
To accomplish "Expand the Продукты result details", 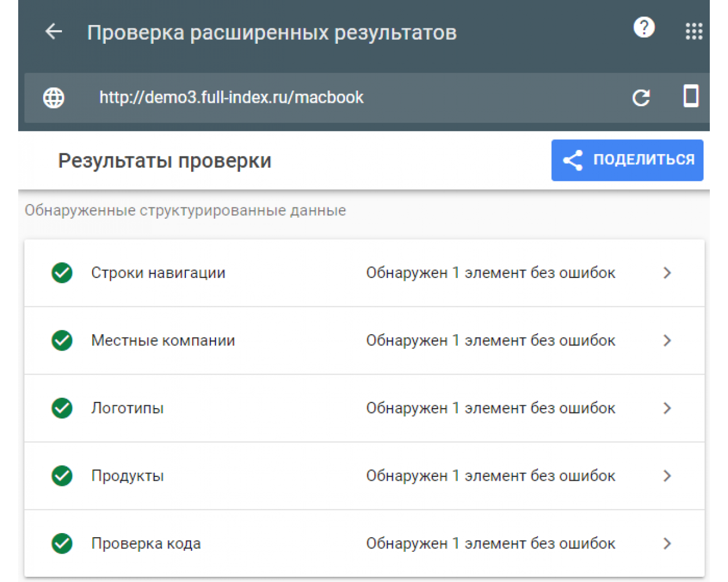I will (667, 476).
